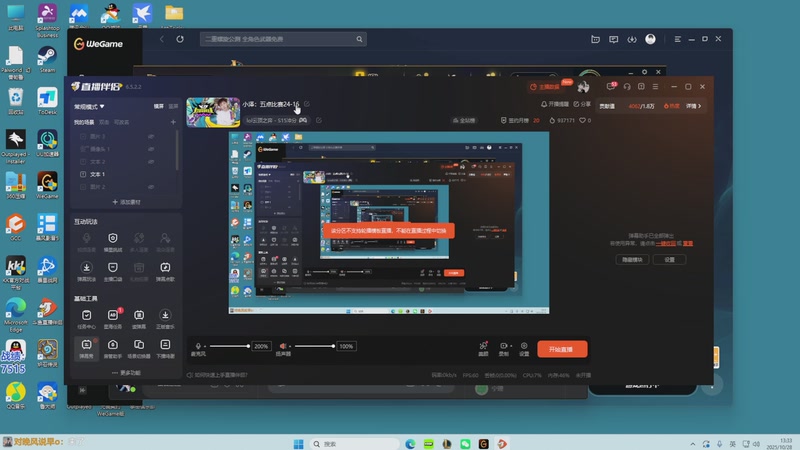The width and height of the screenshot is (800, 450).
Task: Open the WeGame profile avatar
Action: pos(650,39)
